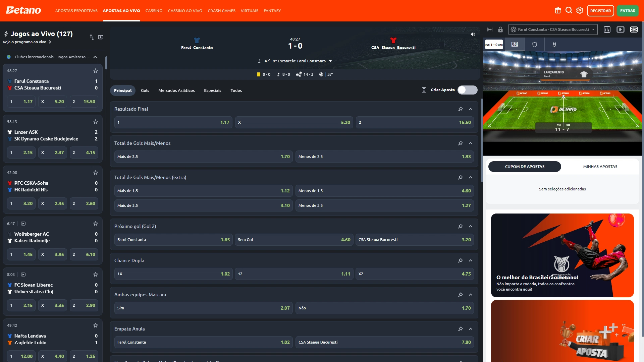This screenshot has height=362, width=644.
Task: Switch to Mercados Asiáticos tab
Action: [x=176, y=90]
